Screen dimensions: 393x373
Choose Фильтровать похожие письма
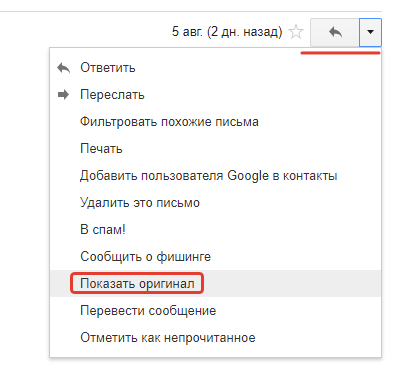point(215,122)
